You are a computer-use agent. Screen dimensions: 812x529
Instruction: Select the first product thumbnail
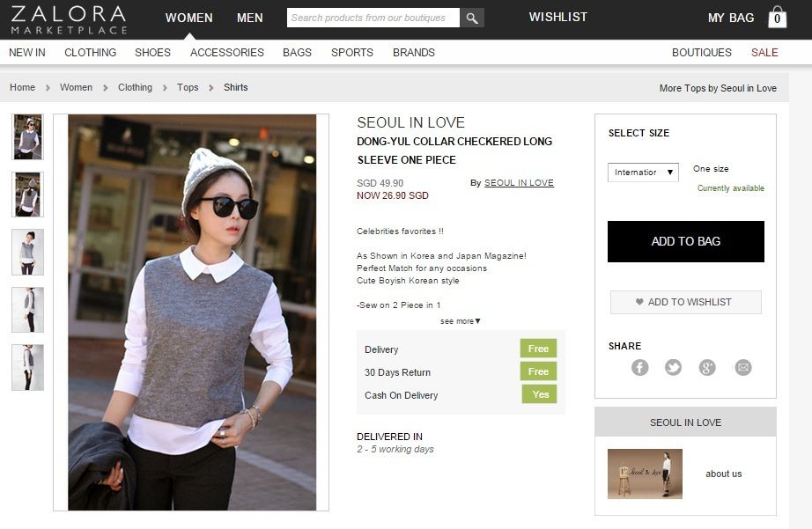[x=27, y=137]
